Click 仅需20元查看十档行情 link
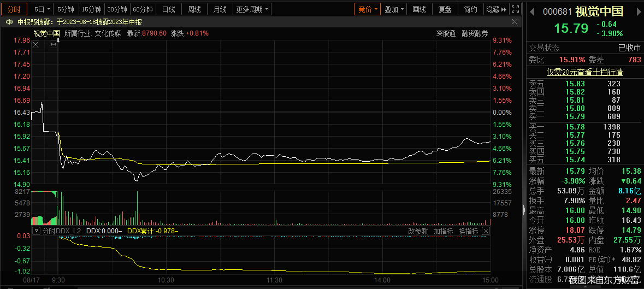644x289 pixels. (585, 72)
